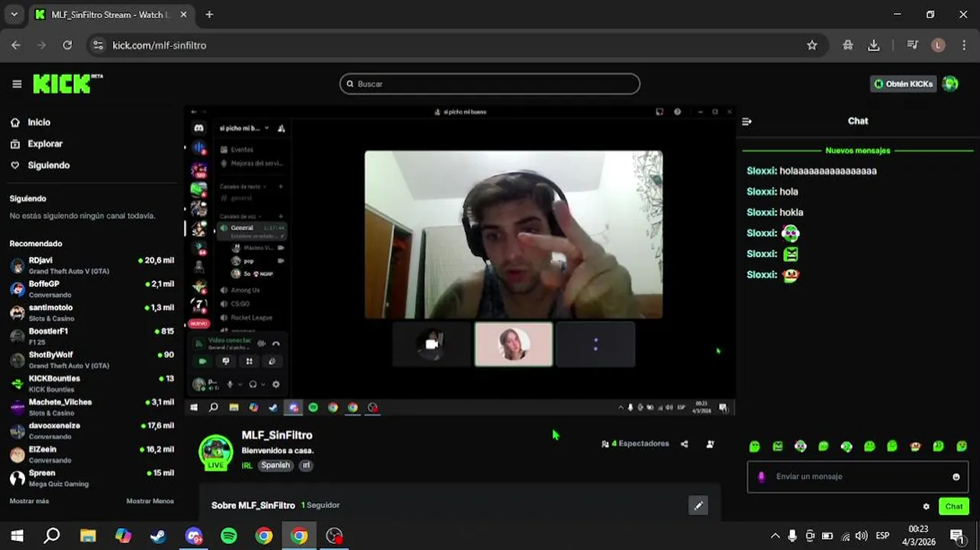Open Windows Start menu
Screen dimensions: 980x550
17,536
